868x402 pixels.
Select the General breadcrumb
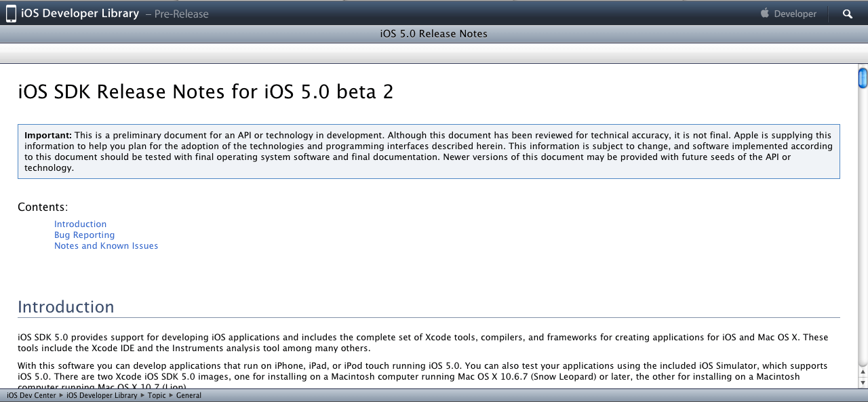click(189, 395)
